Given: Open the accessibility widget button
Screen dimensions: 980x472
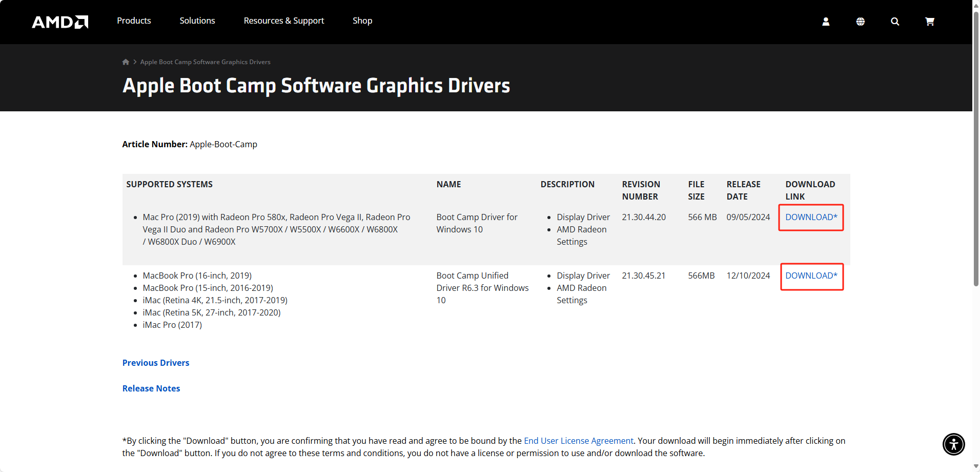Looking at the screenshot, I should [953, 444].
